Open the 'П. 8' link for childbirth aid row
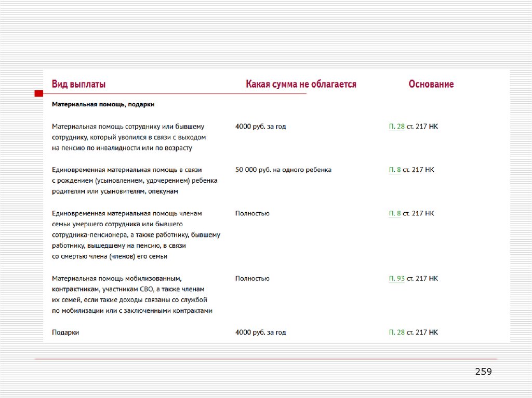The height and width of the screenshot is (398, 532). 395,170
